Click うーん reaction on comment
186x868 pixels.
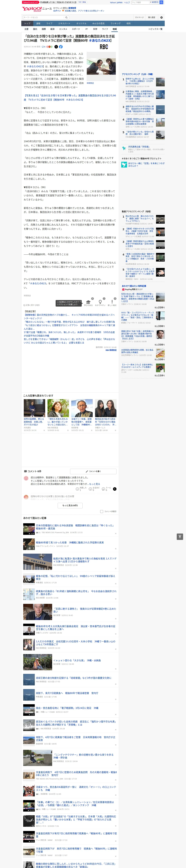(x=104, y=489)
